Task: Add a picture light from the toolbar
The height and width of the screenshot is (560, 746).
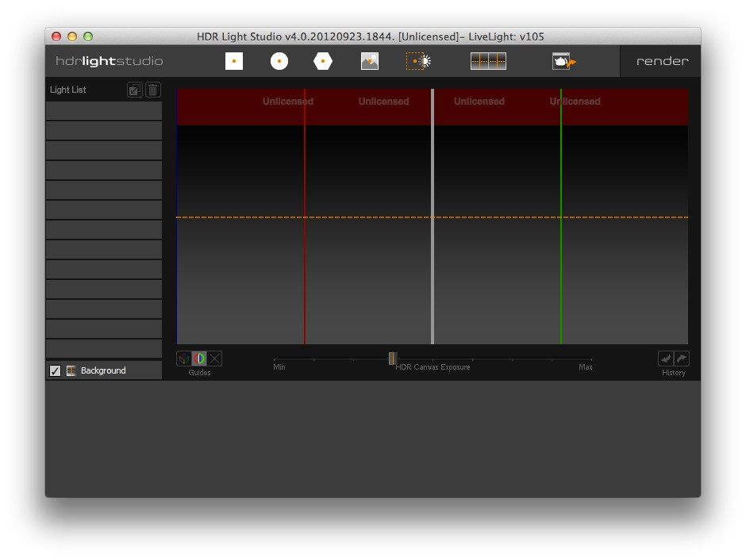Action: point(370,61)
